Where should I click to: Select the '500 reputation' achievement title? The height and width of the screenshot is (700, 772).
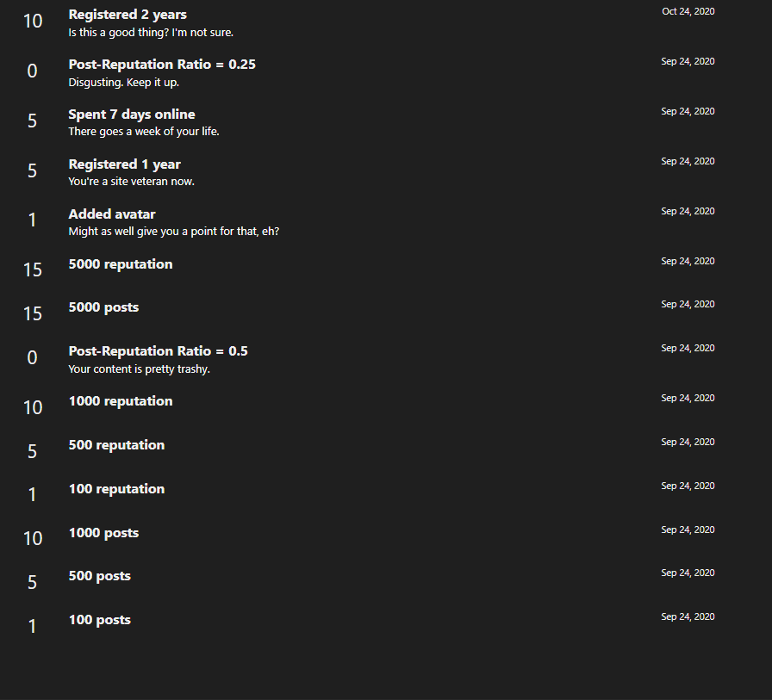(116, 445)
